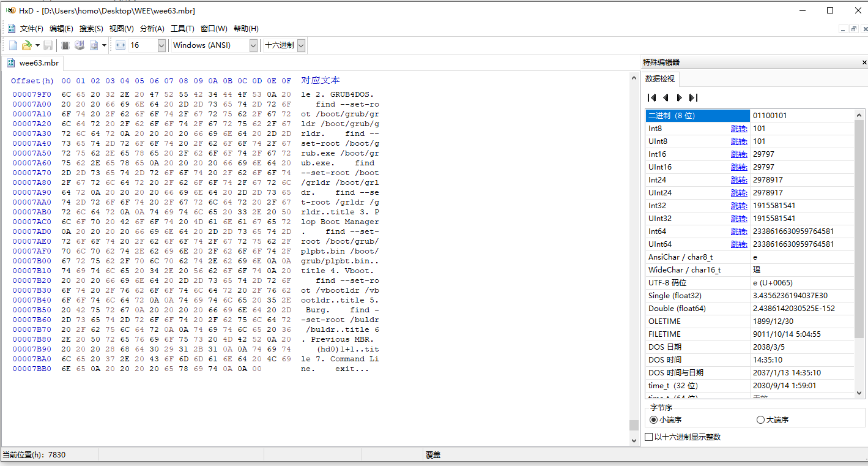Screen dimensions: 868x466
Task: Open the 帮助(H) menu
Action: 246,29
